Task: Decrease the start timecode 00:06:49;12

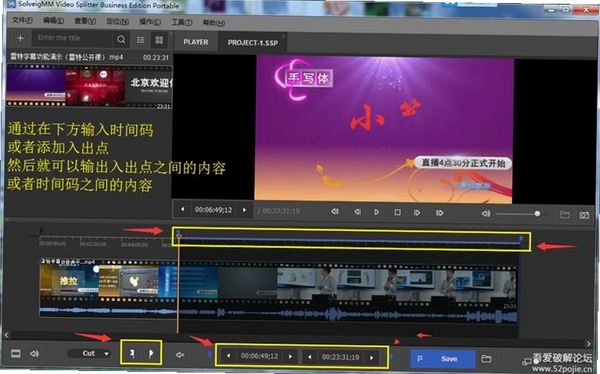Action: click(x=228, y=356)
